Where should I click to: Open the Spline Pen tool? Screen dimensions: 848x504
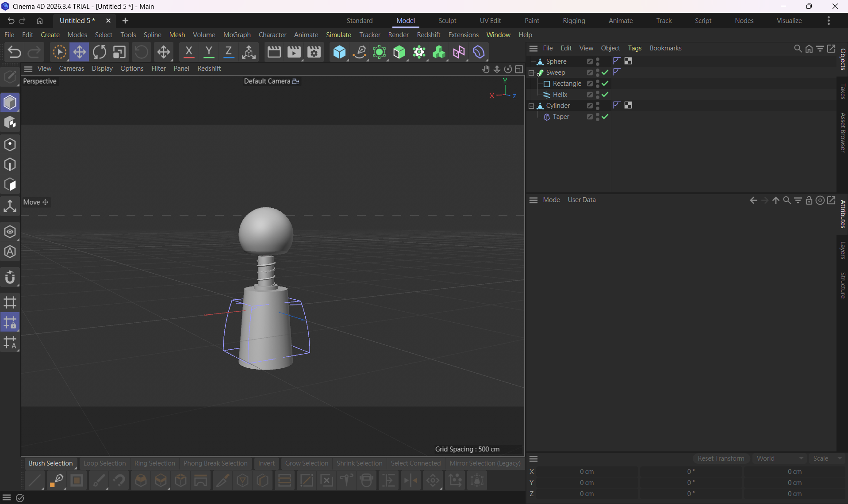click(360, 52)
